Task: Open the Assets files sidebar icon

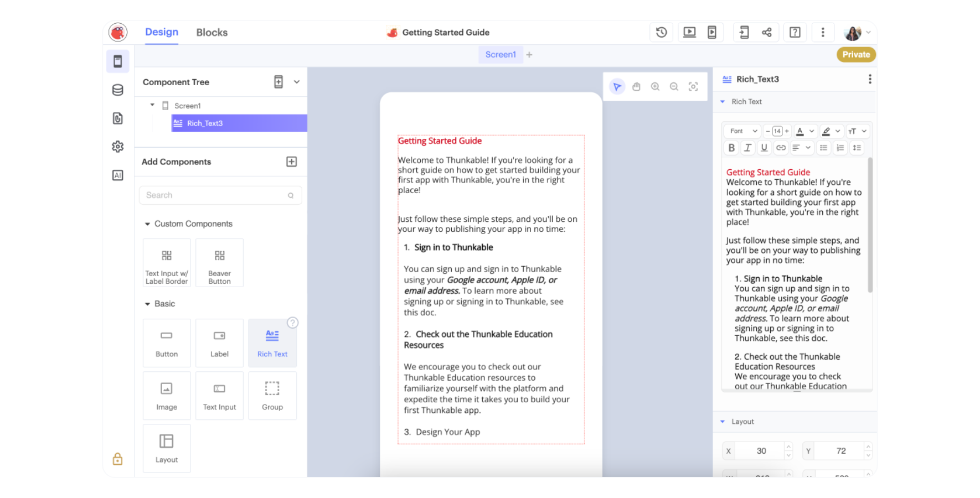Action: (x=118, y=118)
